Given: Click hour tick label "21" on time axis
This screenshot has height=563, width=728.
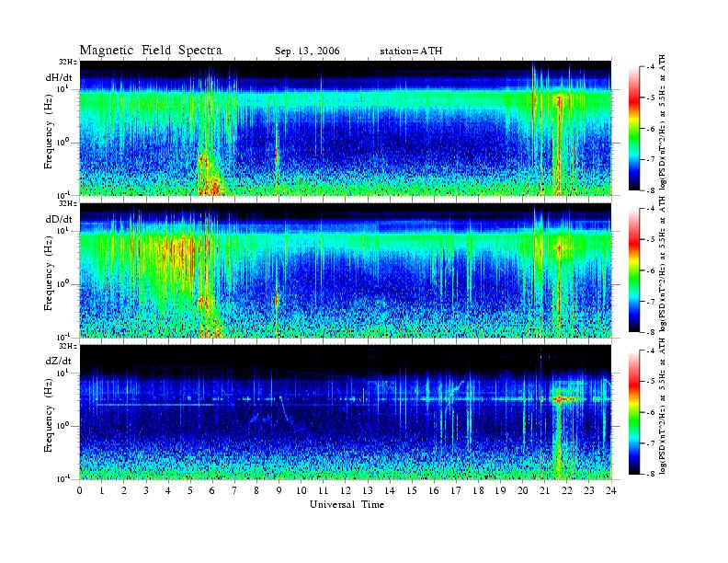Looking at the screenshot, I should click(x=544, y=490).
